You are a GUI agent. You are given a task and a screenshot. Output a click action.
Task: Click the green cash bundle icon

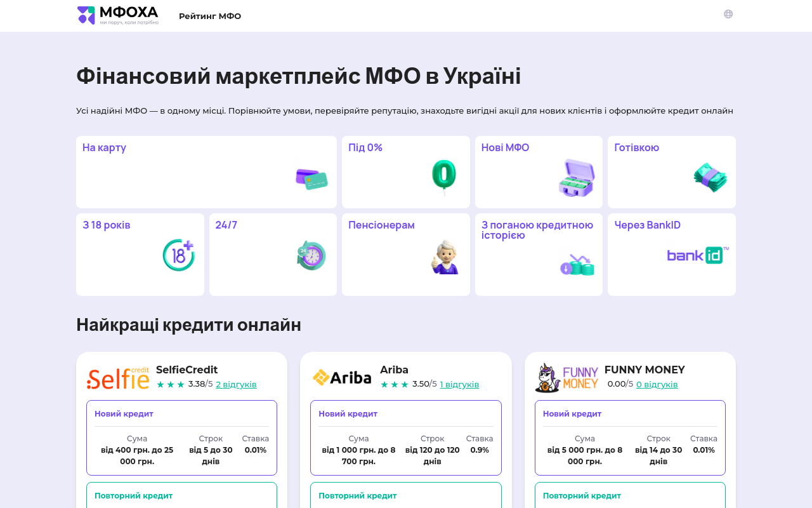[710, 177]
